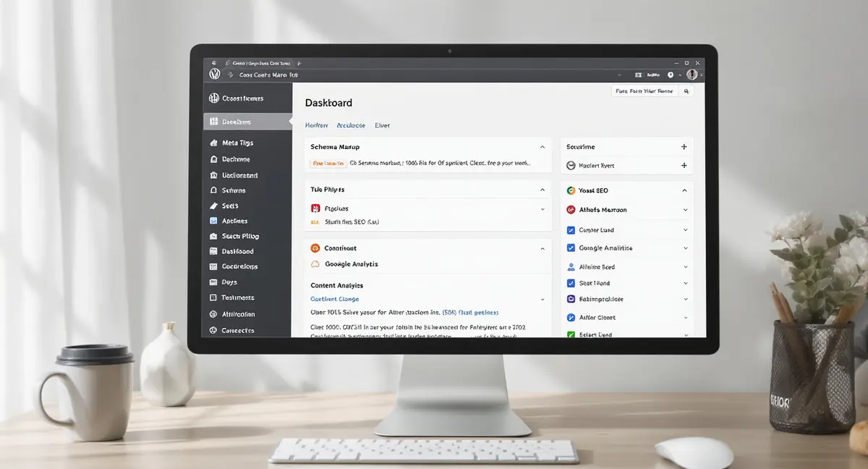Open the user avatar in admin bar
This screenshot has width=868, height=469.
coord(692,75)
